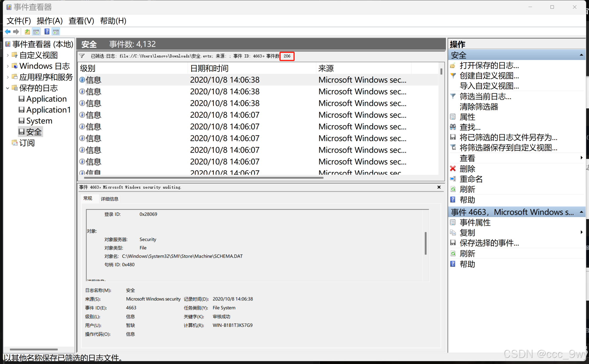
Task: Expand the Windows 日志 tree node
Action: 8,66
